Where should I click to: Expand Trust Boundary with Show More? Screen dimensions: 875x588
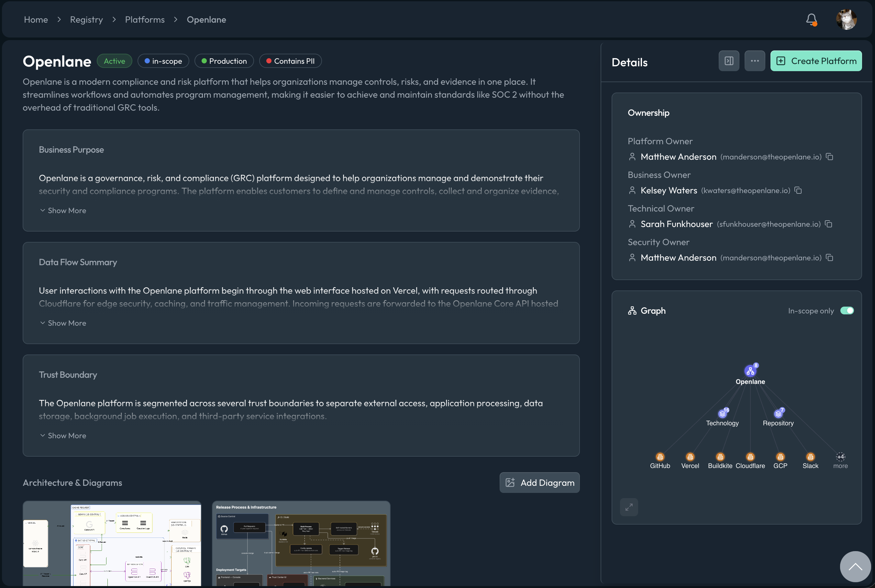coord(63,436)
